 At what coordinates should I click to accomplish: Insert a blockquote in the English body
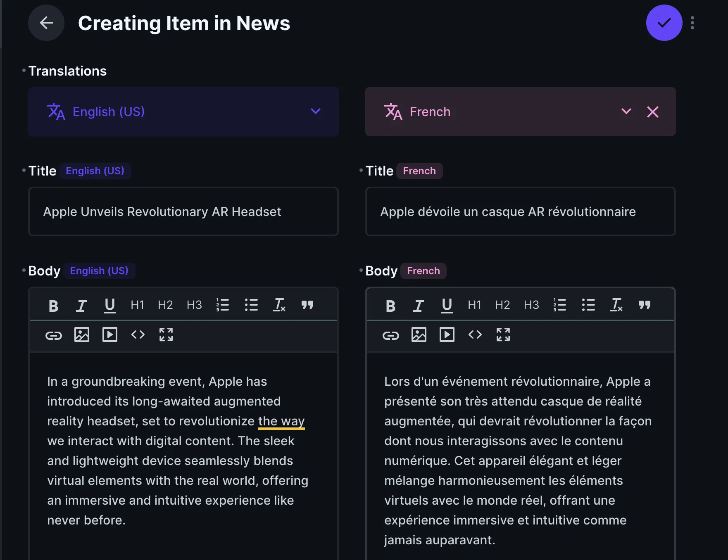(307, 305)
